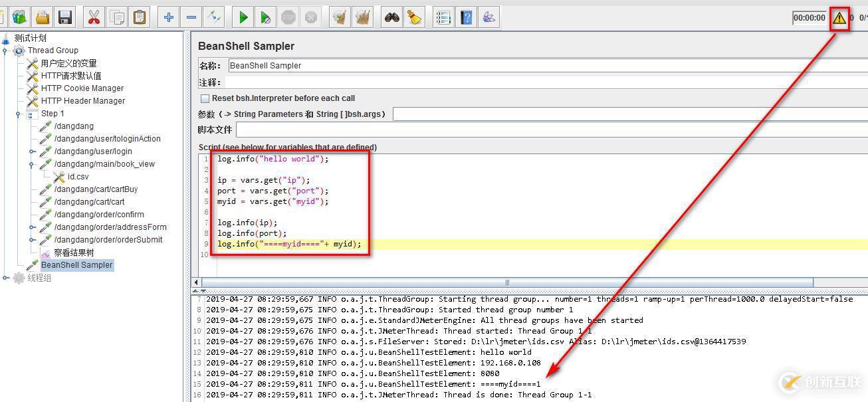This screenshot has height=402, width=868.
Task: Collapse the Thread Group tree node
Action: (x=5, y=50)
